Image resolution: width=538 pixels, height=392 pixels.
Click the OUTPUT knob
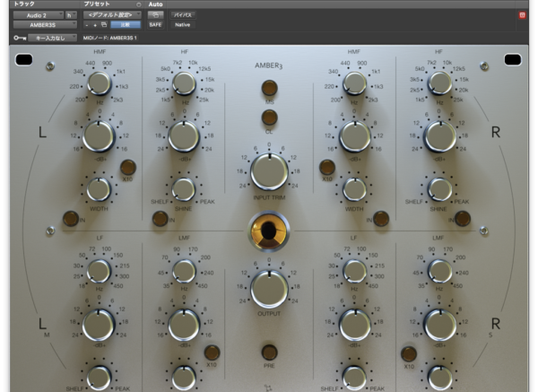[269, 289]
